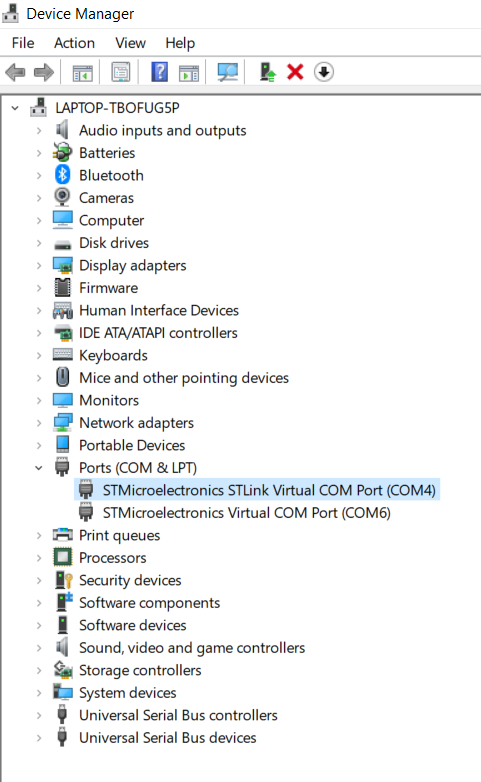Collapse the LAPTOP-TBOFUG5P root node
Image resolution: width=481 pixels, height=782 pixels.
[15, 108]
